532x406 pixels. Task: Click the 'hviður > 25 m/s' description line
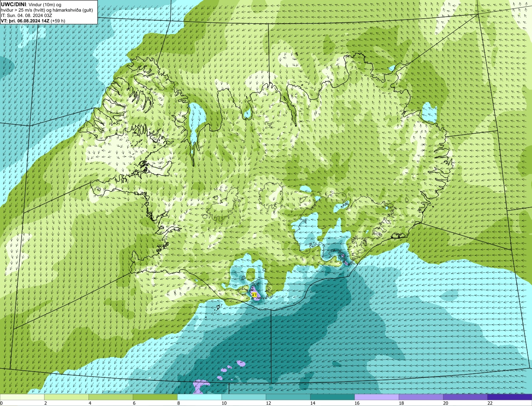[x=47, y=10]
